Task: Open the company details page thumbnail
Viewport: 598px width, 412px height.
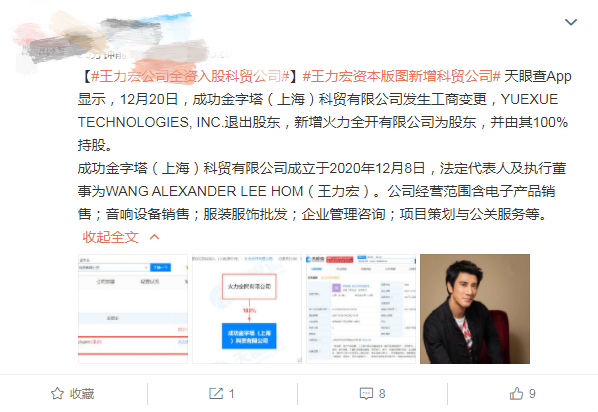Action: [361, 309]
